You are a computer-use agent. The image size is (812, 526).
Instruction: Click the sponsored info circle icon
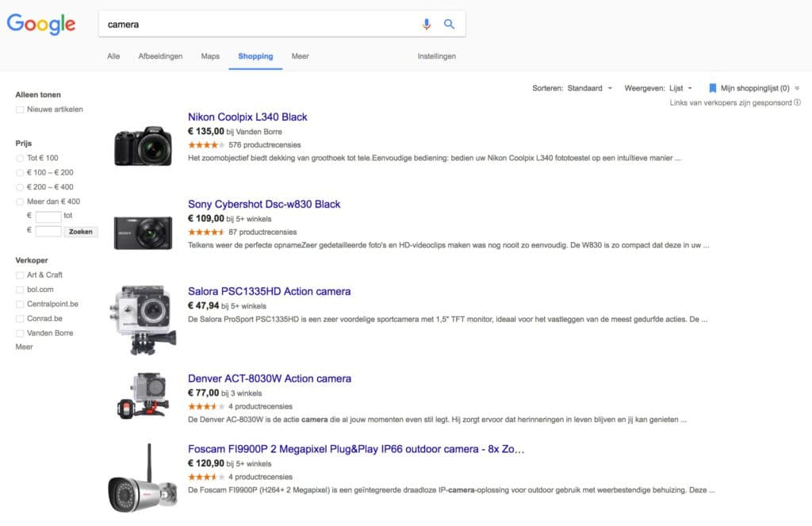pos(798,102)
